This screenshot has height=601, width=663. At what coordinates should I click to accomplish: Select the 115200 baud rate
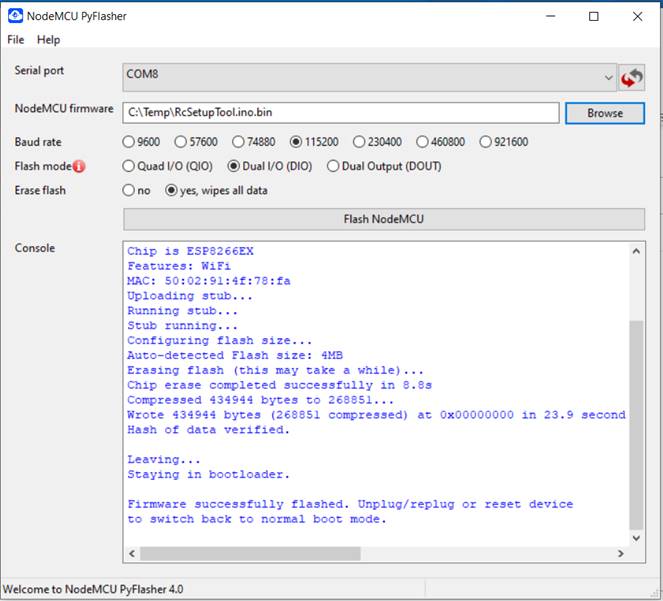[x=314, y=142]
